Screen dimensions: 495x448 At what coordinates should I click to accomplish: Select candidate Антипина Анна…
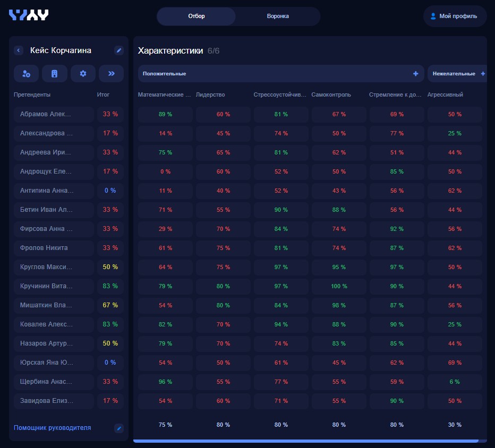point(54,191)
